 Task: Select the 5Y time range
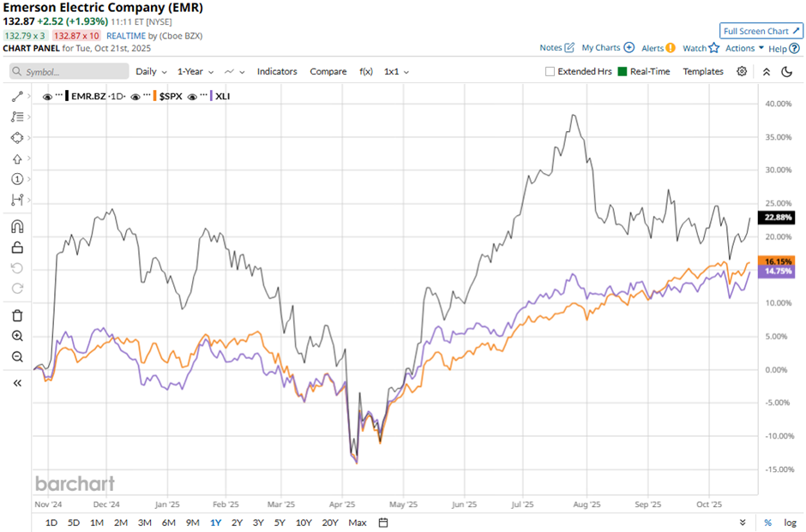click(280, 523)
